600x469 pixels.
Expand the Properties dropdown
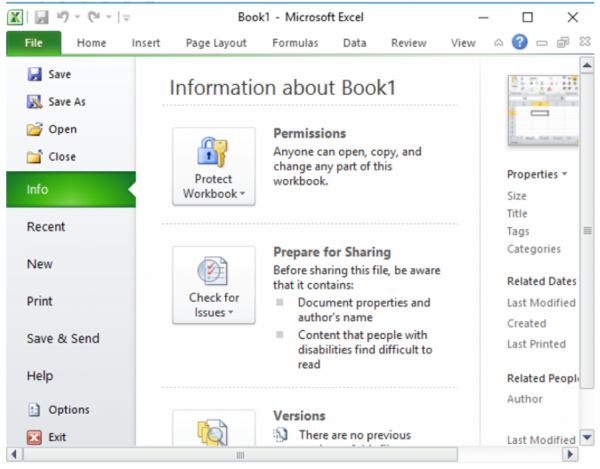[537, 174]
